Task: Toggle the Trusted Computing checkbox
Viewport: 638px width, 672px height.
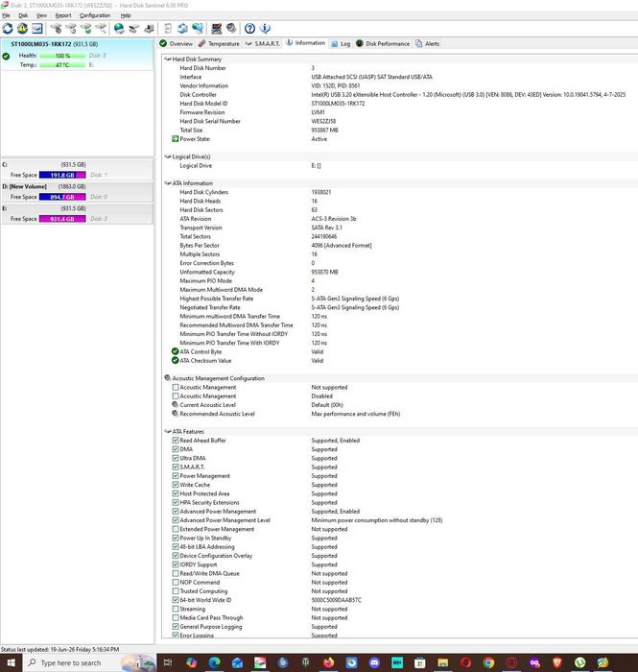Action: [x=176, y=591]
